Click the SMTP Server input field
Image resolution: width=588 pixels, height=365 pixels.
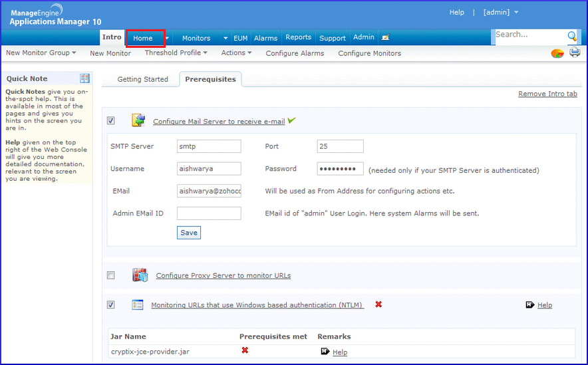(x=209, y=146)
